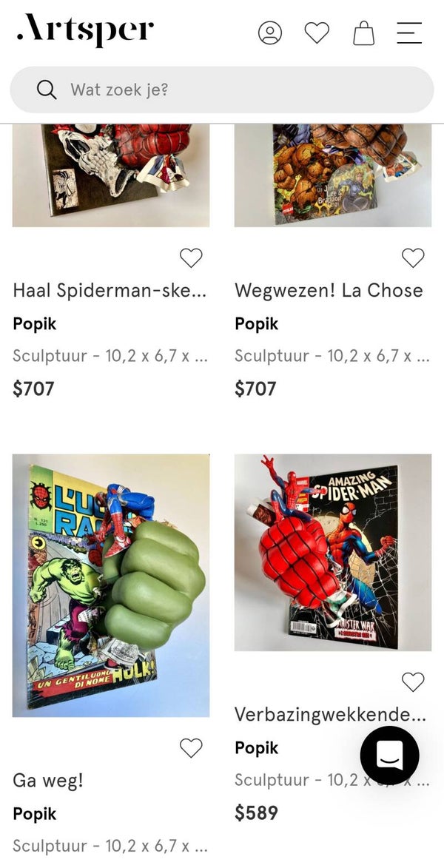Focus the 'Wat zoek je?' search field

click(222, 90)
